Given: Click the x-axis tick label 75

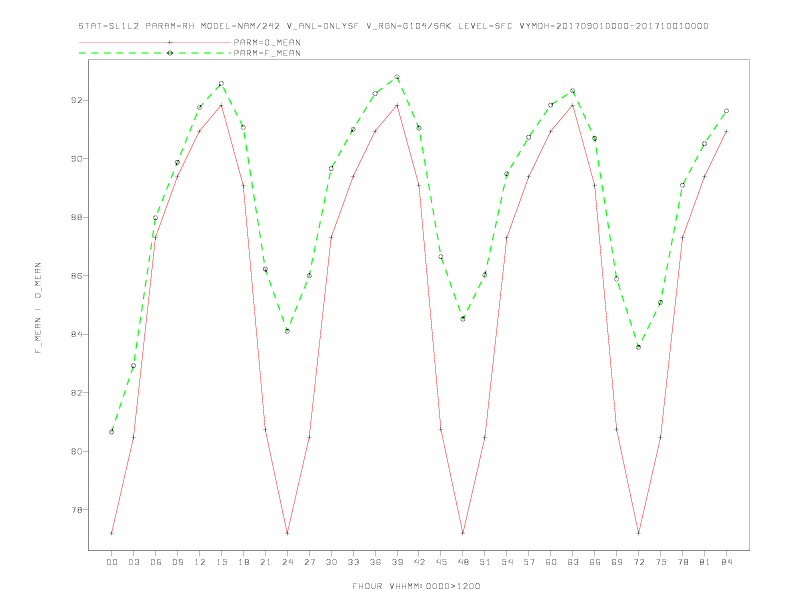Looking at the screenshot, I should (x=661, y=562).
